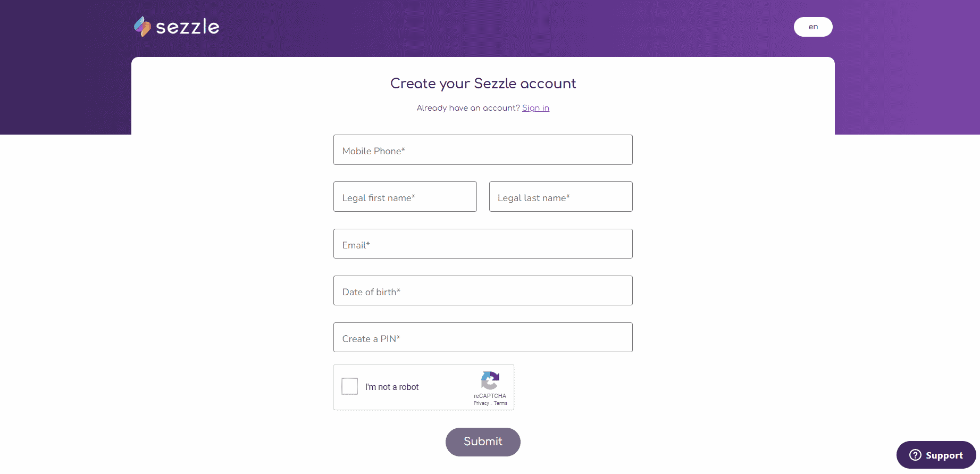Open the Support chat button

(936, 455)
